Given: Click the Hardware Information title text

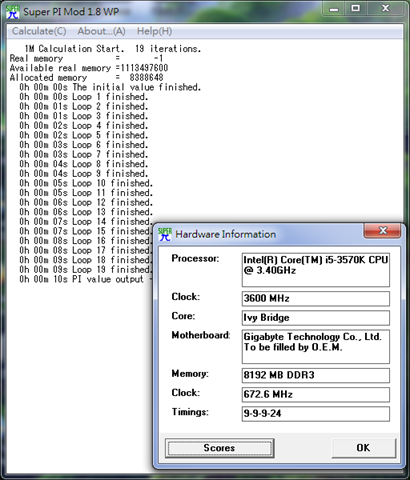Looking at the screenshot, I should coord(226,235).
